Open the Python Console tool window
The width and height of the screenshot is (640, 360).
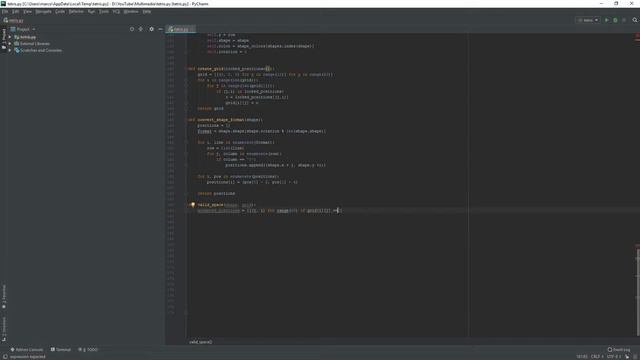27,350
